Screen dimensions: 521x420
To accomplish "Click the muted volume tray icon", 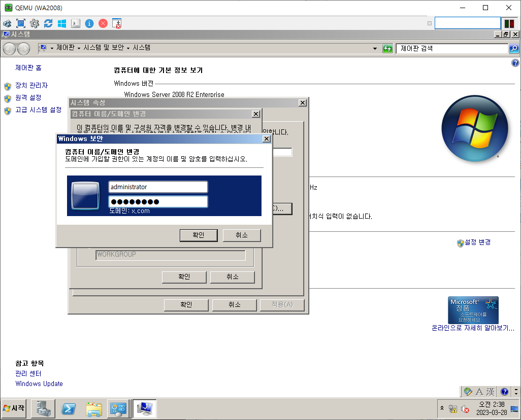I will tap(465, 409).
